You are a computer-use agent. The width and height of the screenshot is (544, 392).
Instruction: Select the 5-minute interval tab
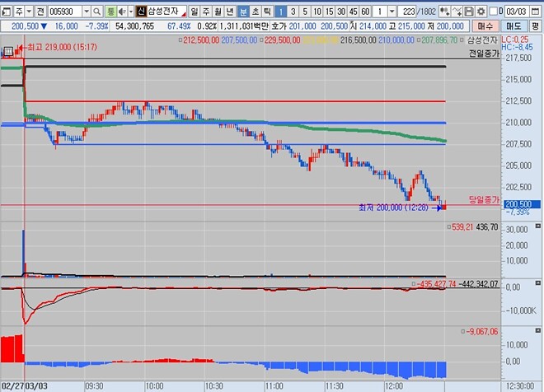305,12
